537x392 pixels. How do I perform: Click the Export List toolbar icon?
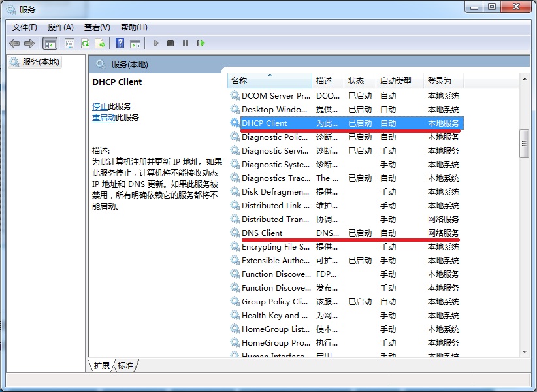coord(100,44)
